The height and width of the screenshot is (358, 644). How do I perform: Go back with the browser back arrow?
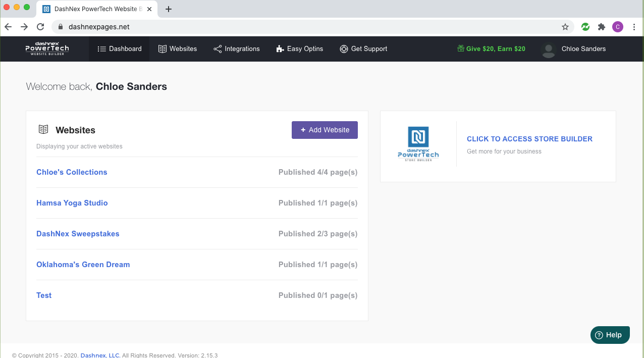pos(8,27)
